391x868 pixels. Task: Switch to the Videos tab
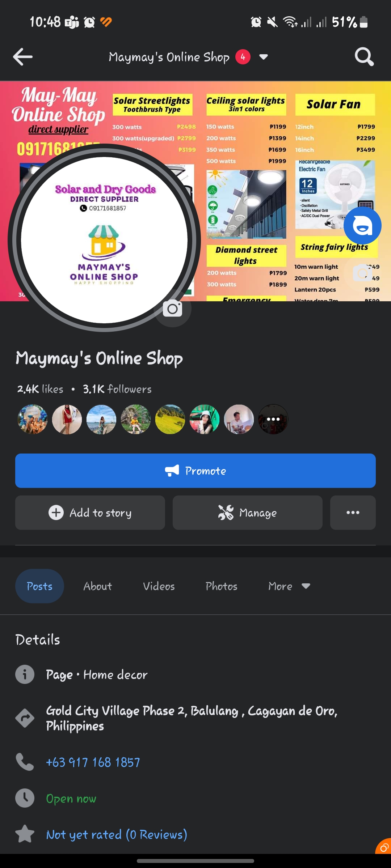point(159,586)
